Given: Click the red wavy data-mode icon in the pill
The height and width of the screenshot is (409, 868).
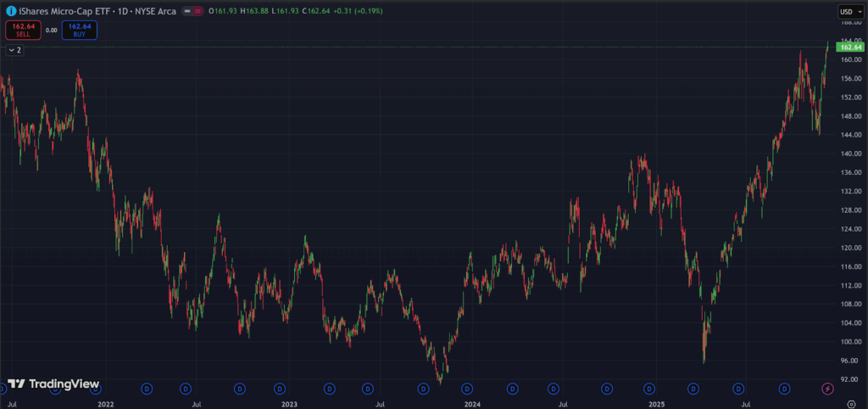Looking at the screenshot, I should click(198, 11).
